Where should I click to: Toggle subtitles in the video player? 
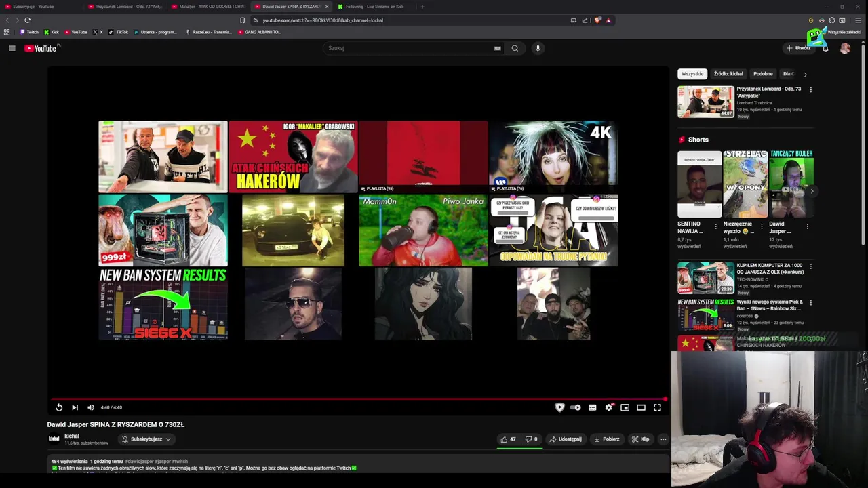coord(592,407)
